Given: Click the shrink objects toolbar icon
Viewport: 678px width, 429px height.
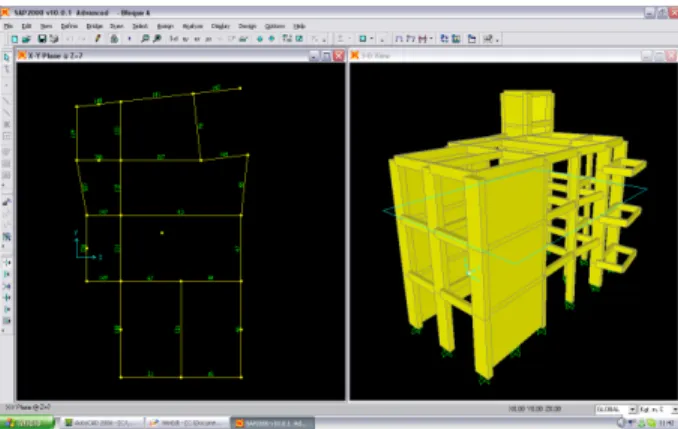Looking at the screenshot, I should coord(287,39).
